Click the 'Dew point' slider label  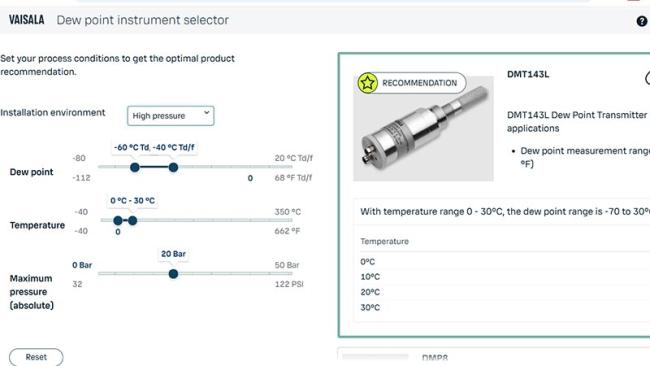[32, 172]
